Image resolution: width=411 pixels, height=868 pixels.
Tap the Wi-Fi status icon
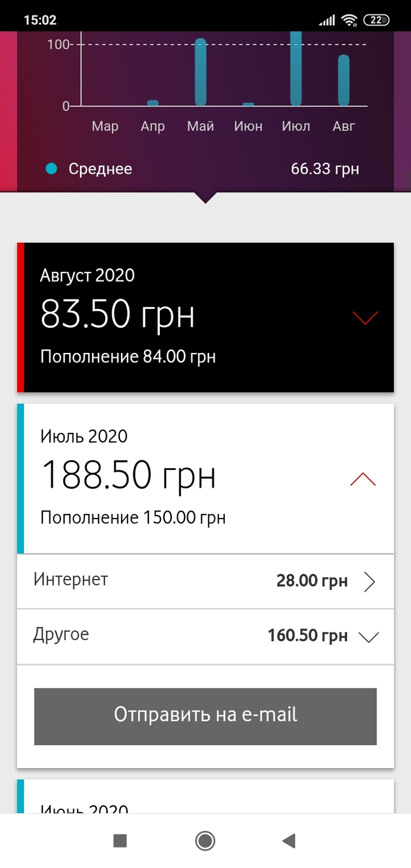tap(350, 20)
